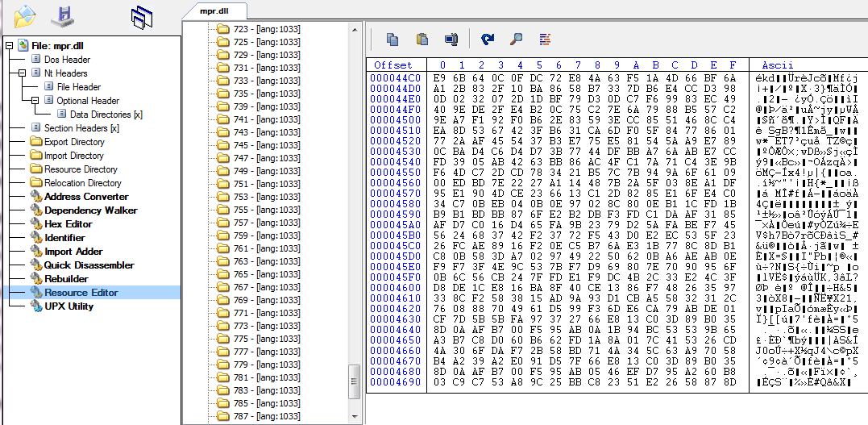Click the Offset column header in hex view
This screenshot has height=425, width=868.
point(393,65)
